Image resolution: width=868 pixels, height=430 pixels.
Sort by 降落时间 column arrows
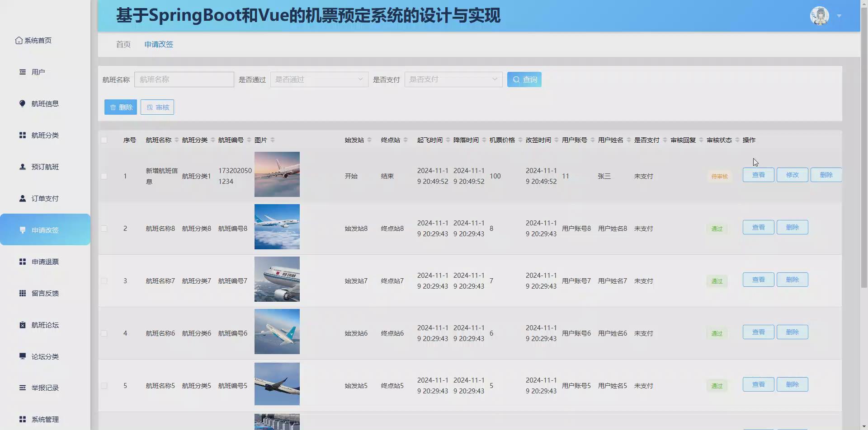(484, 140)
